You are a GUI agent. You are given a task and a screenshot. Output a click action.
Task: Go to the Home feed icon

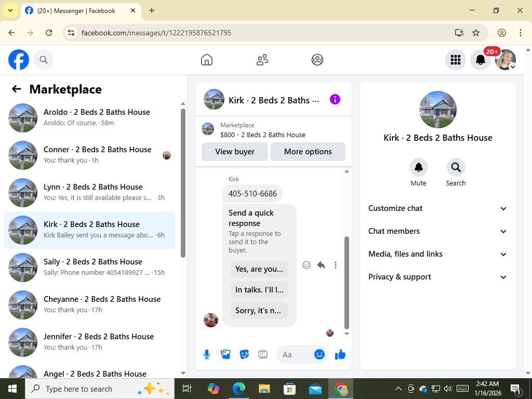point(207,60)
